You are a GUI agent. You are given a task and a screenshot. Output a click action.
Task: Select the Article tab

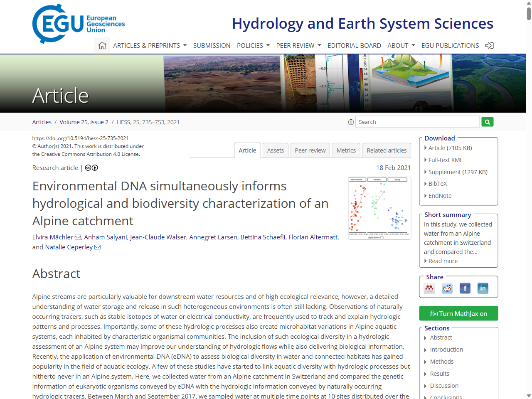click(x=247, y=150)
